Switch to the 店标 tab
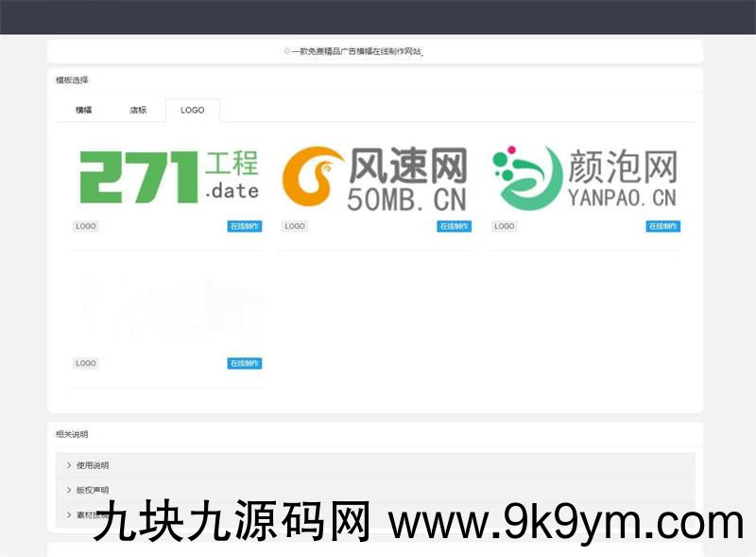Screen dimensions: 756x557 [138, 111]
